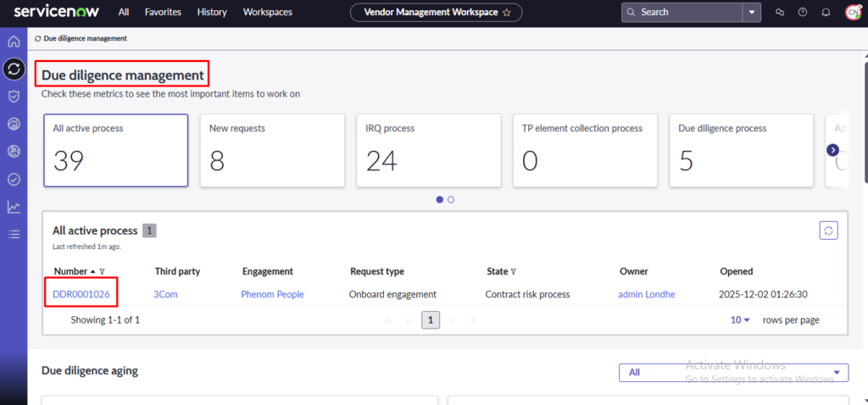Open the Due diligence aging filter dropdown
The height and width of the screenshot is (405, 868).
[733, 372]
